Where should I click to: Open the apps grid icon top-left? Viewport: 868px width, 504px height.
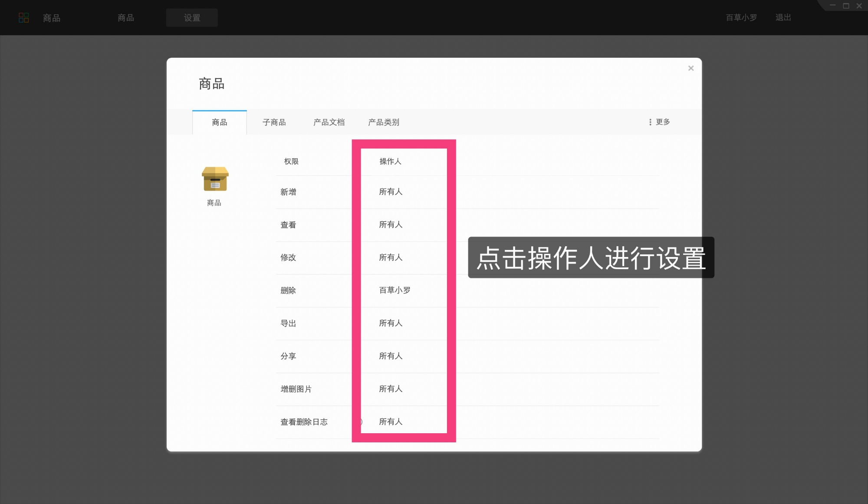click(24, 17)
